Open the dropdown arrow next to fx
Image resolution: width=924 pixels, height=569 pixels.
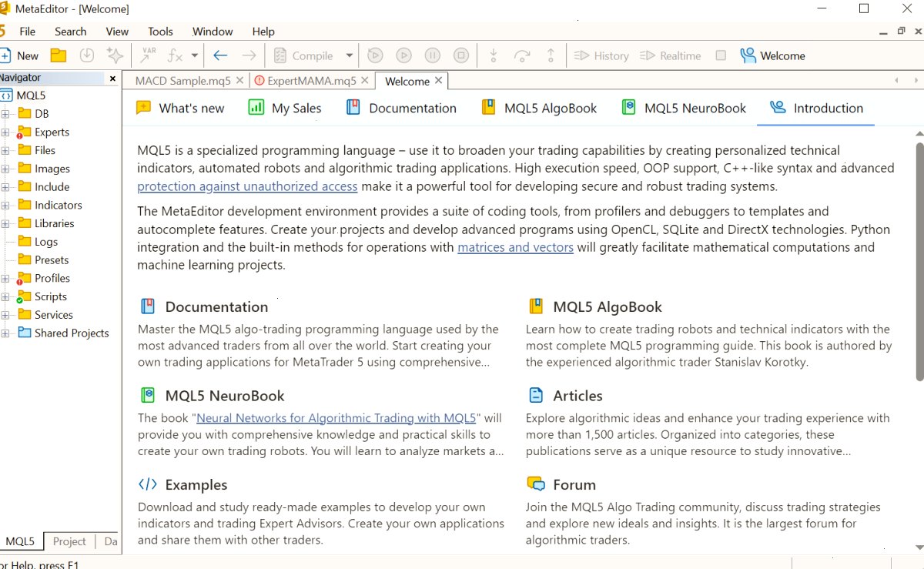pyautogui.click(x=195, y=55)
